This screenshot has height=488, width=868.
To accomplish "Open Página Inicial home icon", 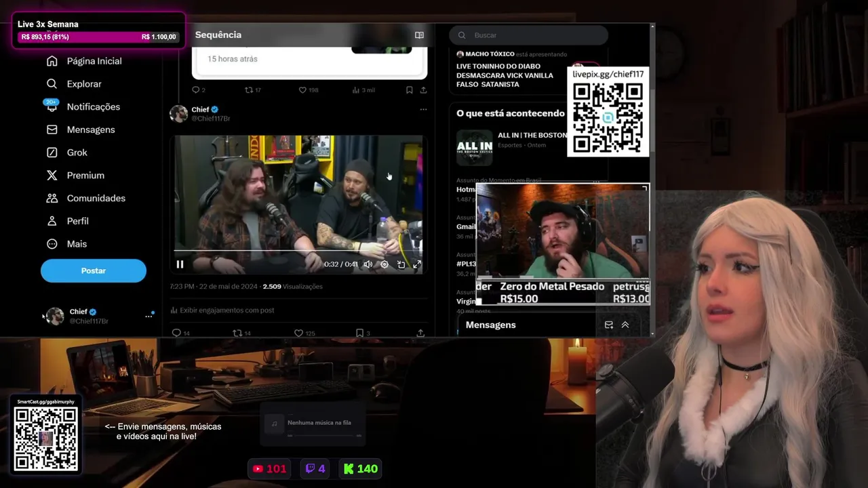I will click(x=52, y=61).
